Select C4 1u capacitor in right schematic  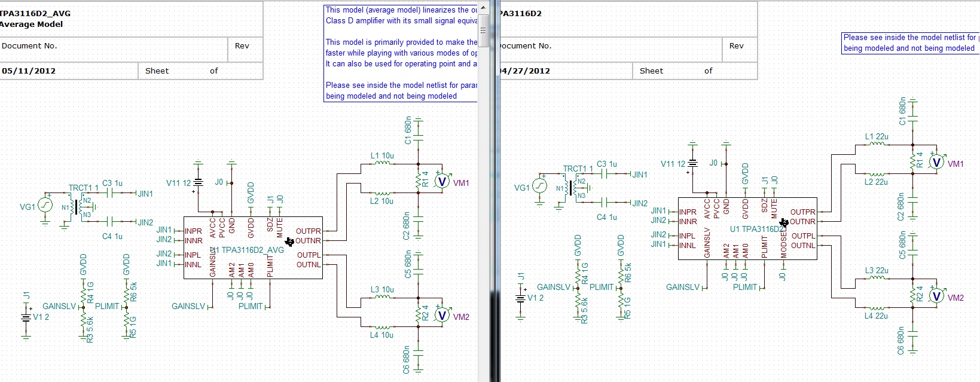click(605, 203)
